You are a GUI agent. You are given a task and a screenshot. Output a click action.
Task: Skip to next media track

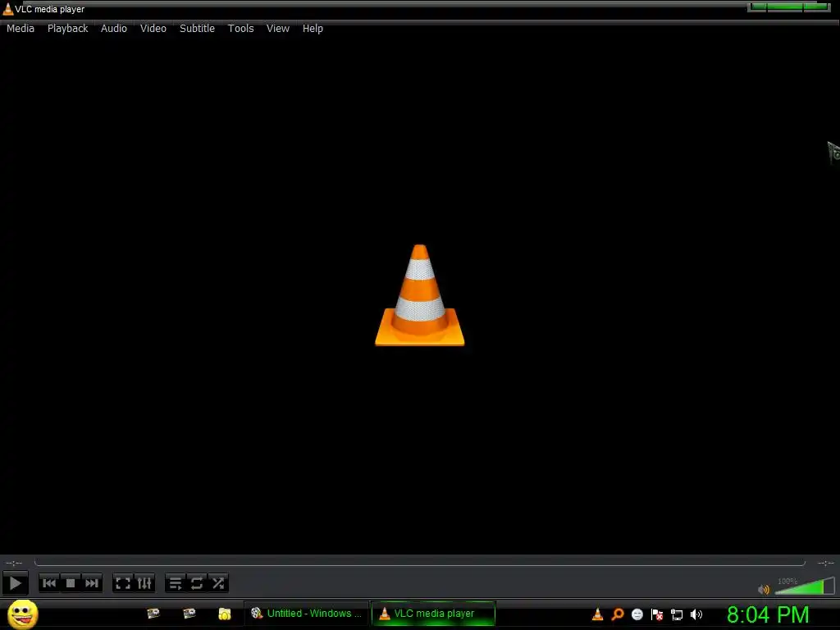pos(92,583)
